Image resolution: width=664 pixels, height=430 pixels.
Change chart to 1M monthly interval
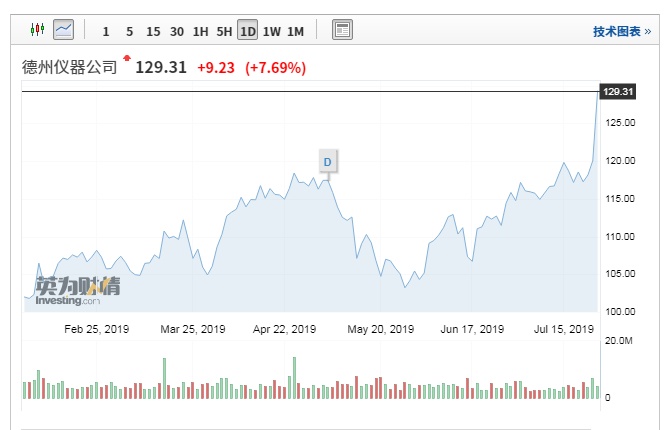(295, 31)
